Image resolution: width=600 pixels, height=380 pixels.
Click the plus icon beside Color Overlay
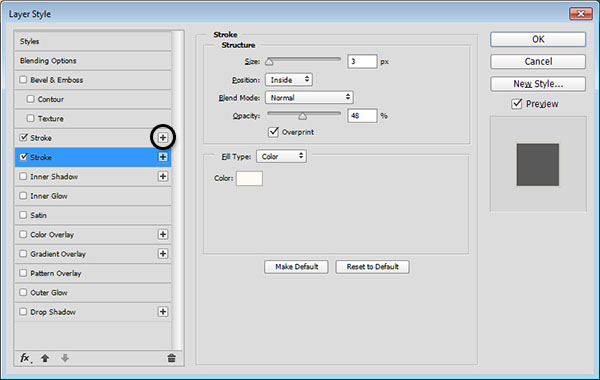click(x=163, y=234)
